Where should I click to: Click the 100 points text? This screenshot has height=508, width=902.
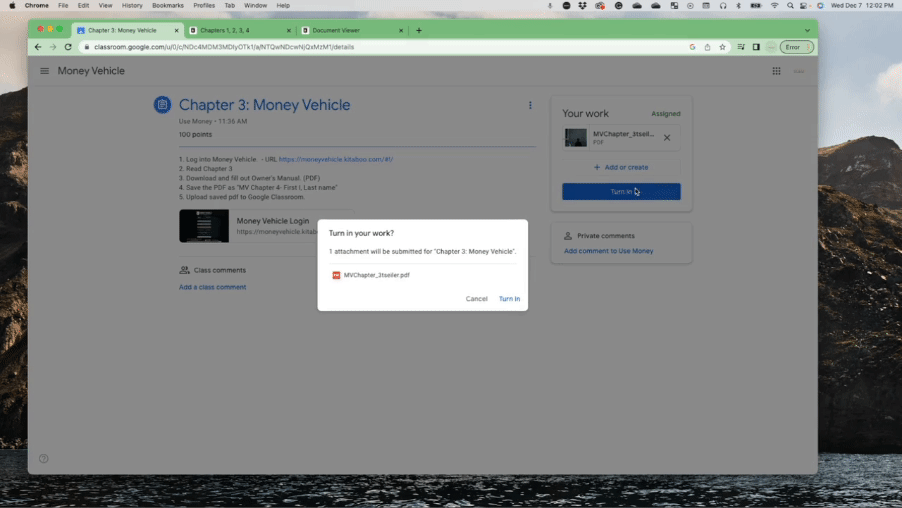195,135
